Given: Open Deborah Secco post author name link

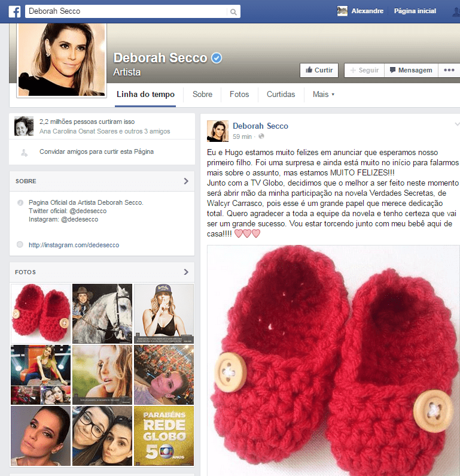Looking at the screenshot, I should click(x=260, y=126).
